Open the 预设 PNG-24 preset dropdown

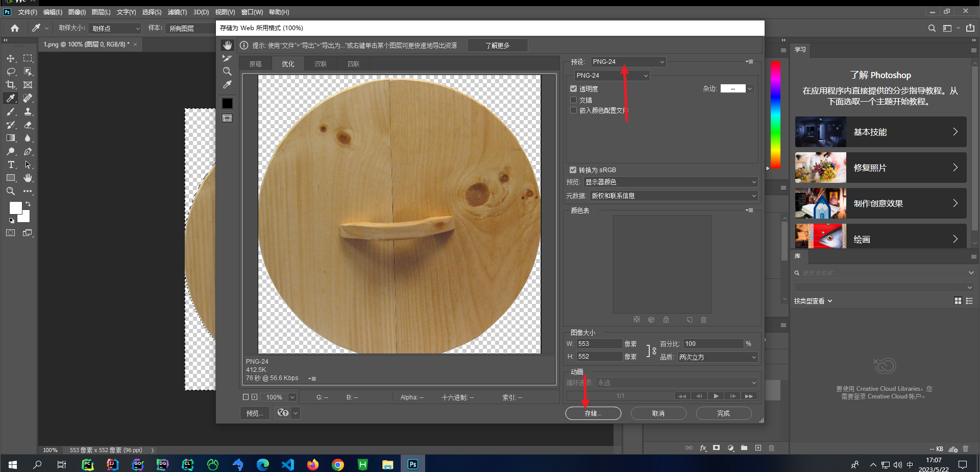click(628, 62)
